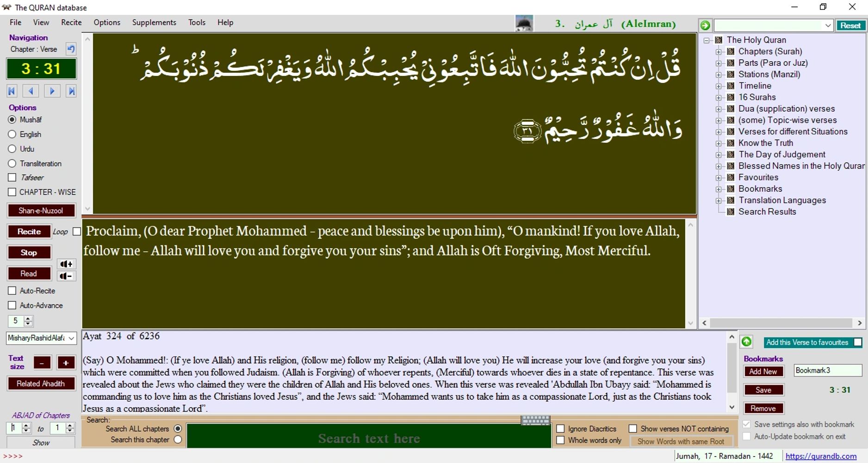Click the previous verse arrow button
This screenshot has height=463, width=868.
pos(31,91)
